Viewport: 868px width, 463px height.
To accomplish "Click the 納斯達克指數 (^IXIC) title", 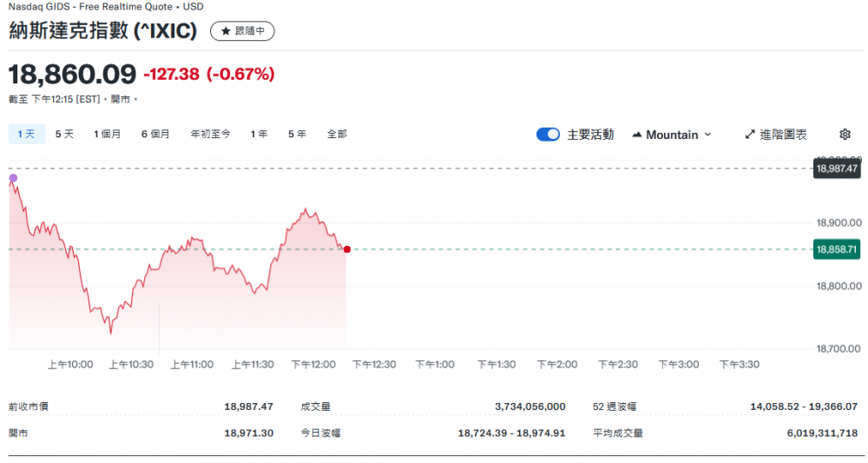I will tap(103, 31).
